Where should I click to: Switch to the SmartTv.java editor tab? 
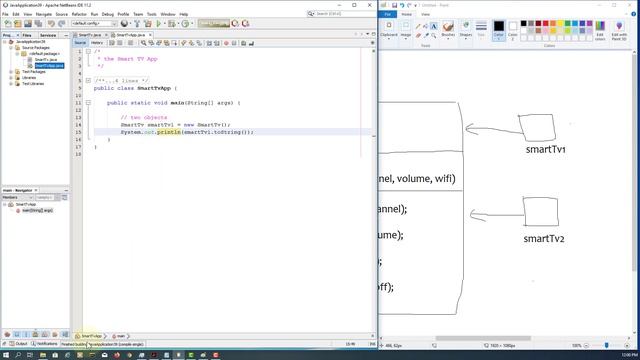pyautogui.click(x=90, y=35)
